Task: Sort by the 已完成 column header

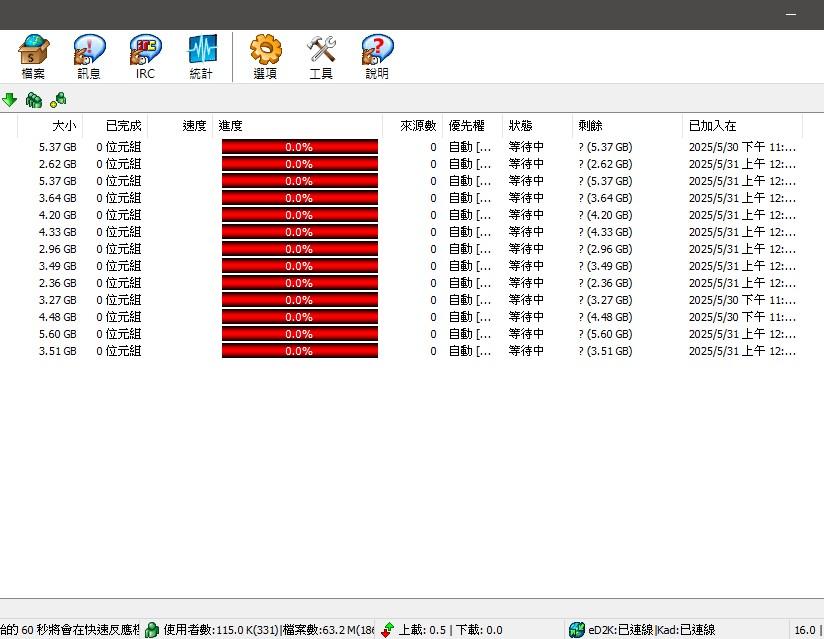Action: (115, 126)
